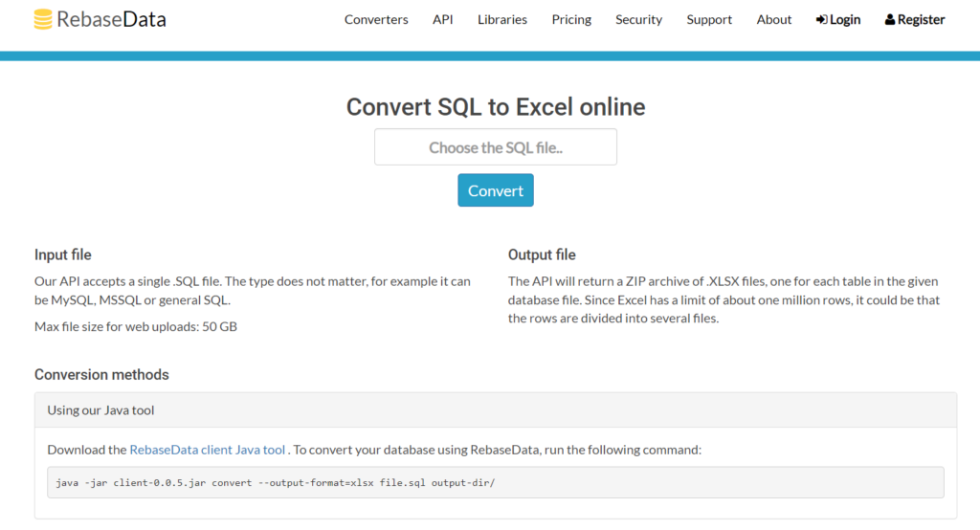Open the API page
This screenshot has height=530, width=980.
(442, 19)
